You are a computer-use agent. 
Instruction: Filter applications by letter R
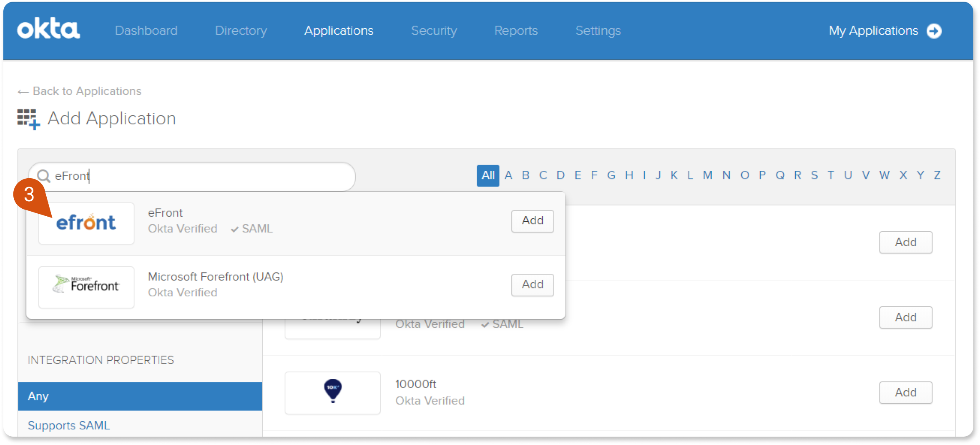(798, 175)
